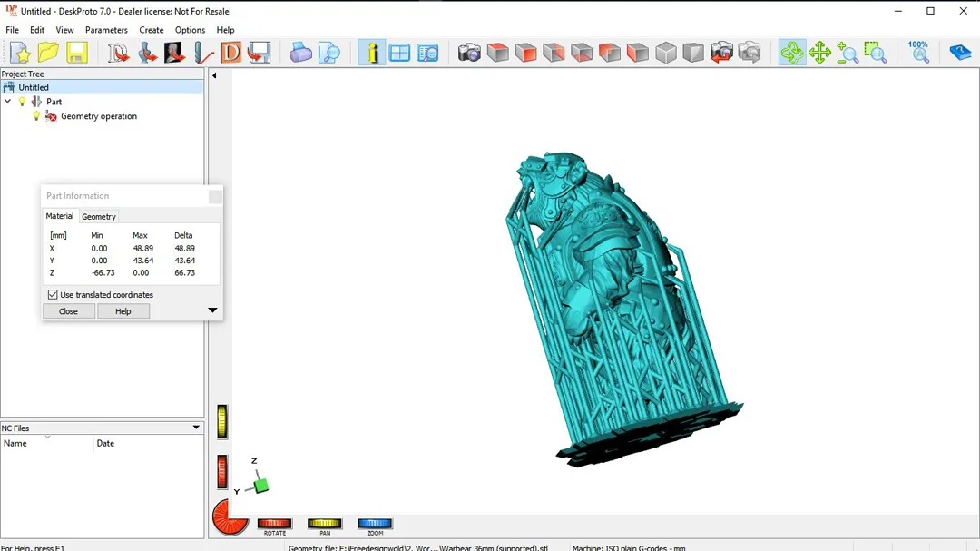Click the green XYZ orientation cube
The image size is (980, 551).
pos(261,486)
